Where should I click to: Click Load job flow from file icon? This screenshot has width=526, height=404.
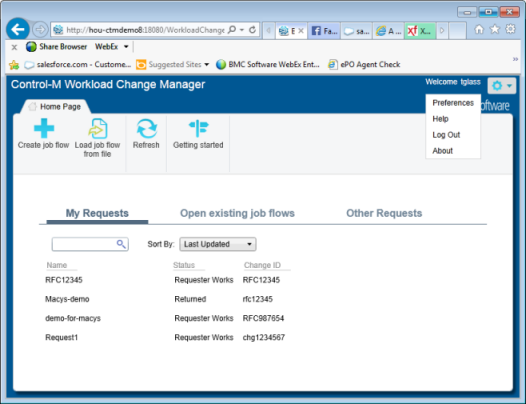pos(98,129)
